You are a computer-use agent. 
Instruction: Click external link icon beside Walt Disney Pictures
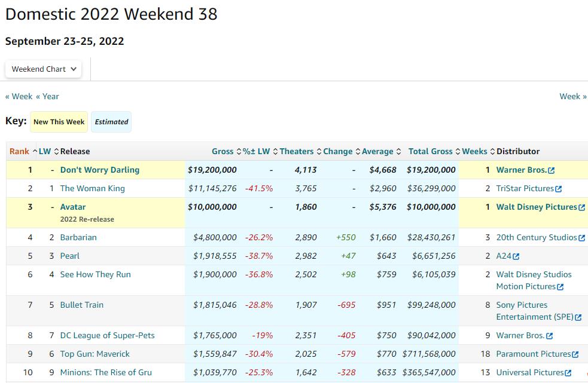coord(581,207)
